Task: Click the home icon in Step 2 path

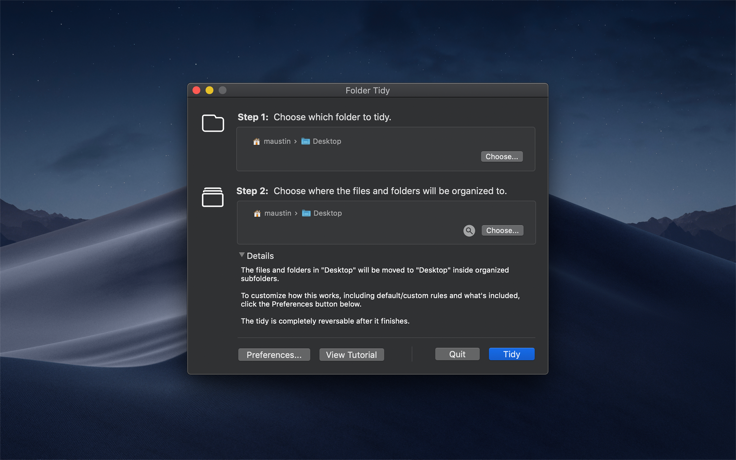Action: [x=257, y=214]
